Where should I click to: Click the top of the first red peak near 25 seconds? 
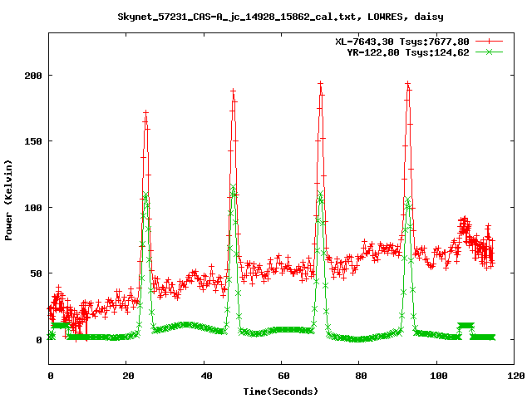pyautogui.click(x=146, y=113)
